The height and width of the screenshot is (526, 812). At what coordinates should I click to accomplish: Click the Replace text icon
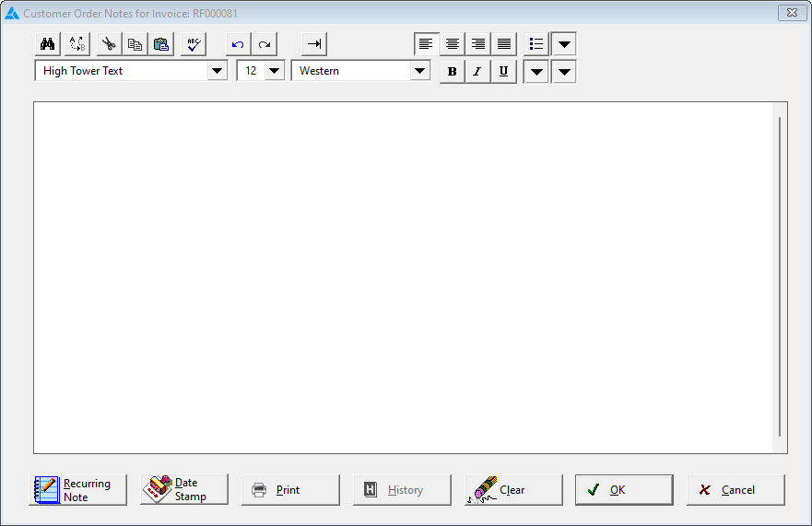(x=77, y=44)
